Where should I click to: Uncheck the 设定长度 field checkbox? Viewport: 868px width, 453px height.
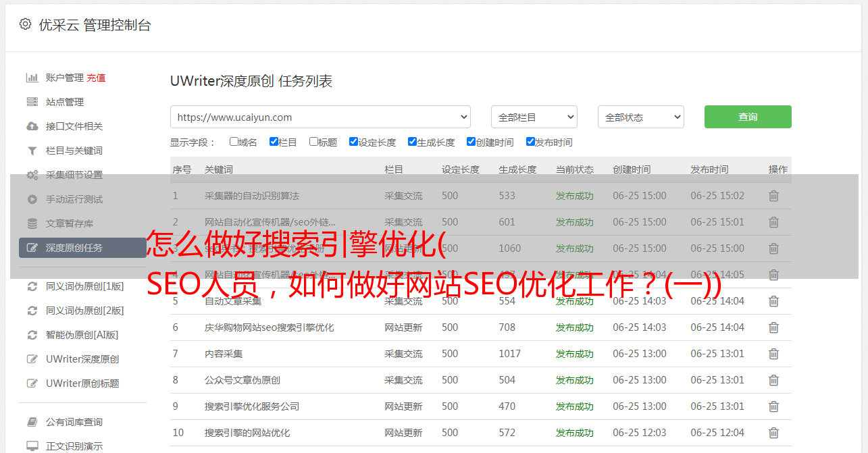coord(353,142)
